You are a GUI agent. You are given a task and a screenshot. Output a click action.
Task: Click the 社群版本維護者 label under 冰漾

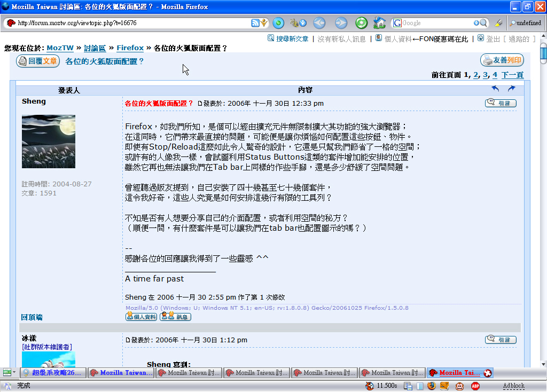tap(47, 347)
